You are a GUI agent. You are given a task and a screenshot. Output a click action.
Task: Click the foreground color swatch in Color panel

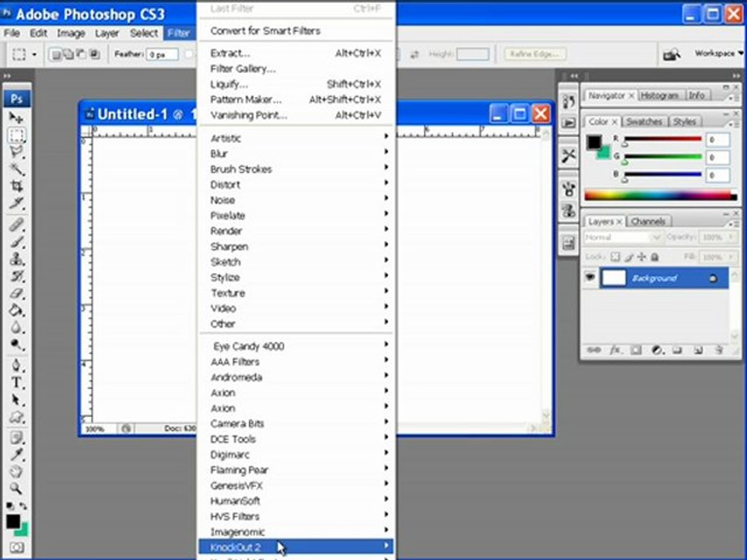click(594, 142)
